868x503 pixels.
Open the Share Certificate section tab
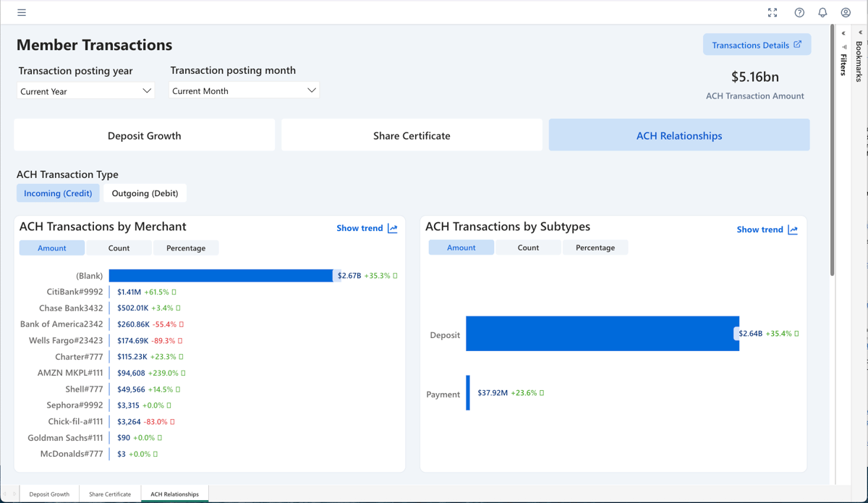(412, 135)
